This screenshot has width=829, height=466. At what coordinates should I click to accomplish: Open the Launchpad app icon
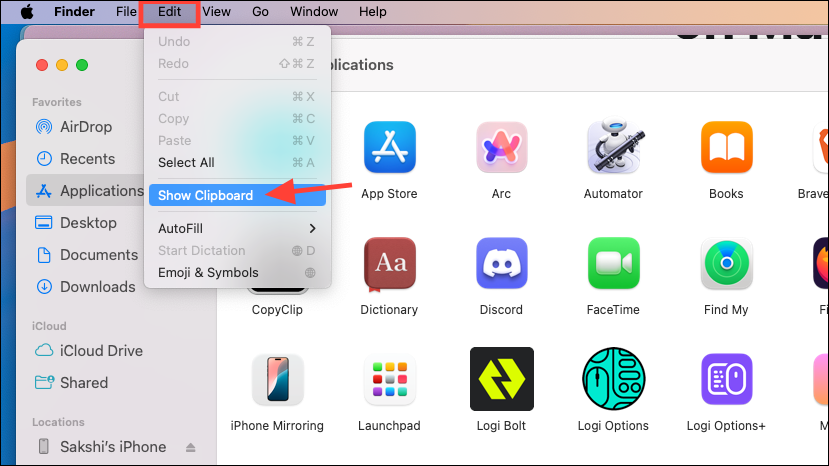coord(390,379)
